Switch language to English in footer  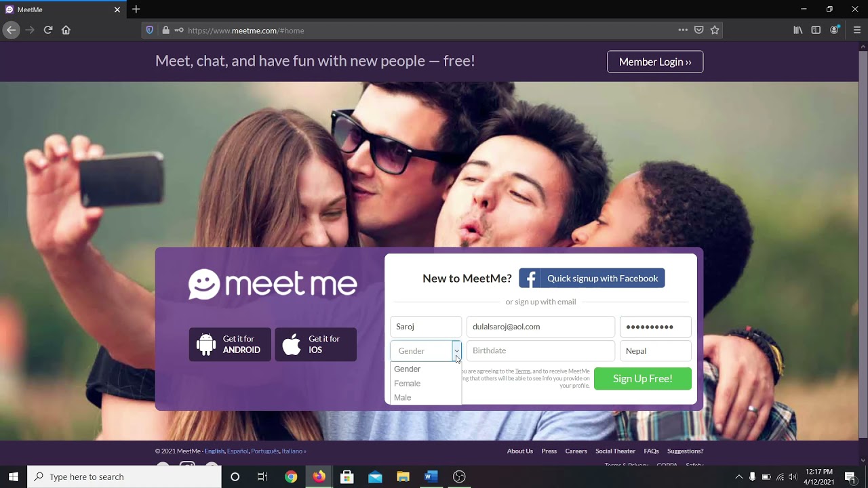point(214,451)
